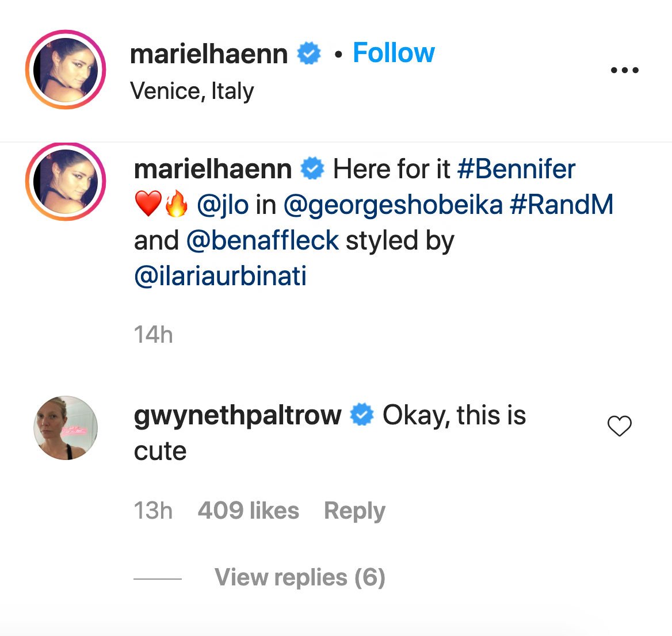The image size is (672, 636).
Task: Click marielhaenn username in the caption
Action: [212, 170]
